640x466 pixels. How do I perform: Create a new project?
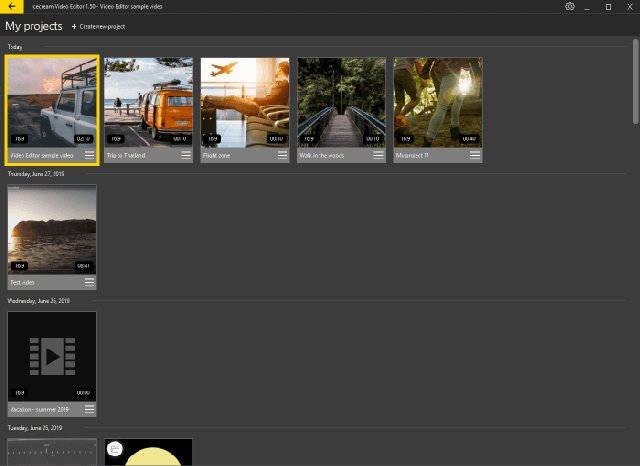tap(98, 27)
